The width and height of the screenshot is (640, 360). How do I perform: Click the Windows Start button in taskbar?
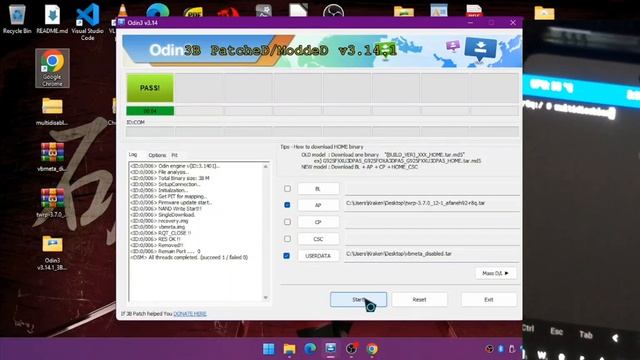269,349
